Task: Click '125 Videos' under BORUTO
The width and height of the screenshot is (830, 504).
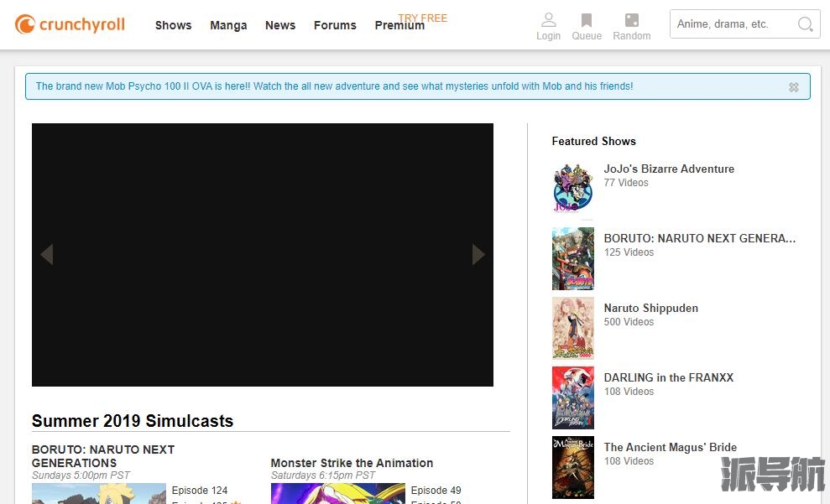Action: pyautogui.click(x=629, y=252)
